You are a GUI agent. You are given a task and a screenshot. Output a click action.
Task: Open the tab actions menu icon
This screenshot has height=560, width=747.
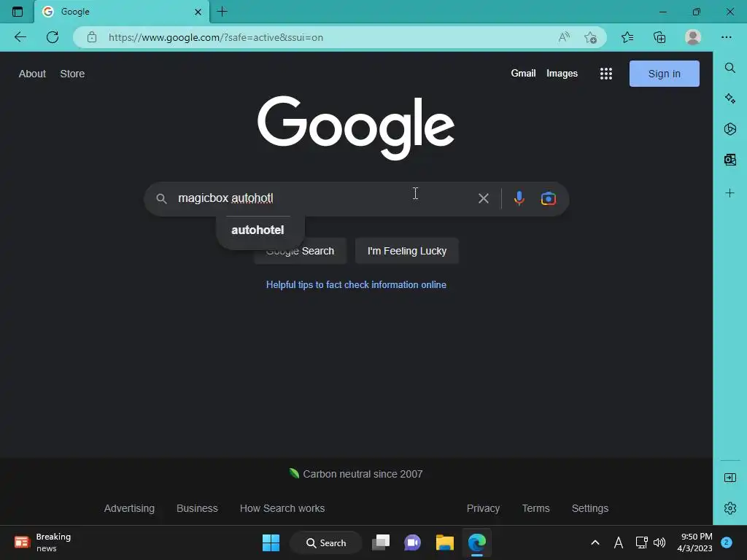tap(18, 12)
